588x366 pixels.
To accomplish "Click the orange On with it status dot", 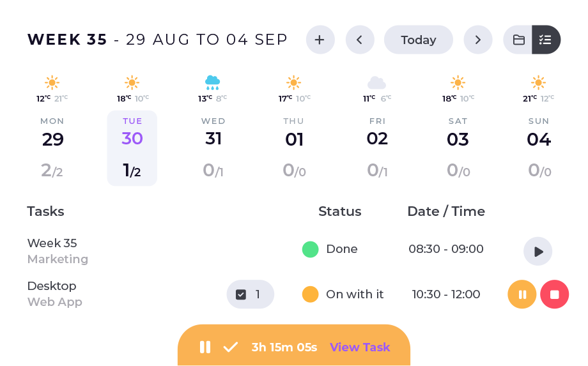I will click(310, 294).
